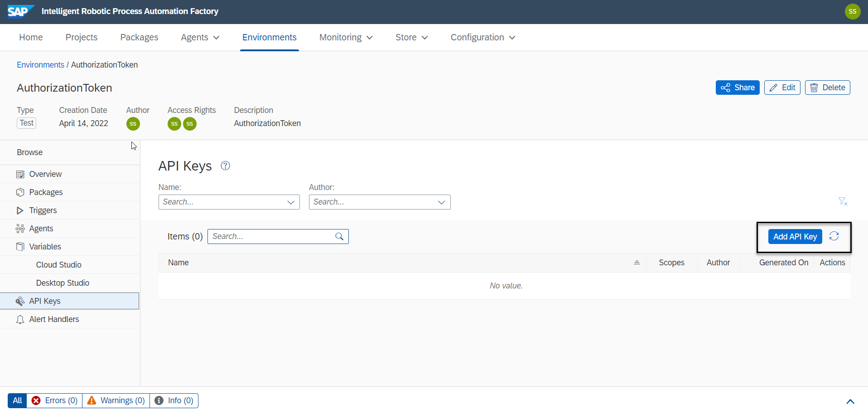Open Triggers in Browse sidebar

(70, 210)
